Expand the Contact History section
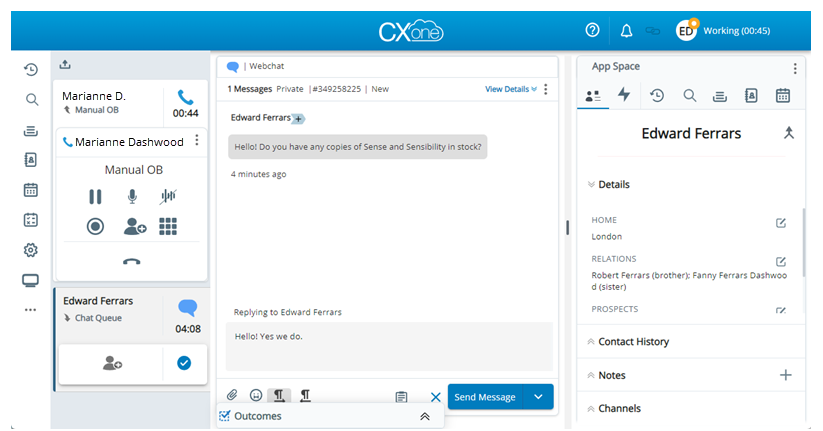823x431 pixels. pyautogui.click(x=633, y=342)
